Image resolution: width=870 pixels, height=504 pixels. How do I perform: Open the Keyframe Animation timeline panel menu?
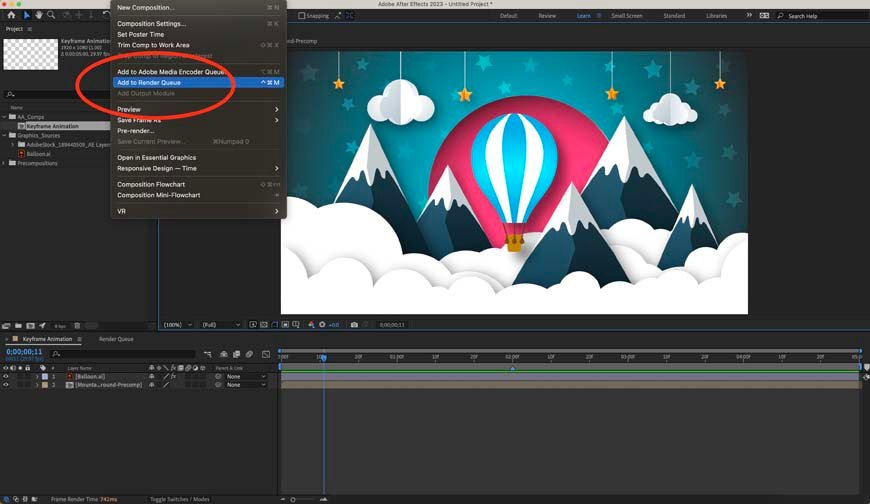coord(79,339)
